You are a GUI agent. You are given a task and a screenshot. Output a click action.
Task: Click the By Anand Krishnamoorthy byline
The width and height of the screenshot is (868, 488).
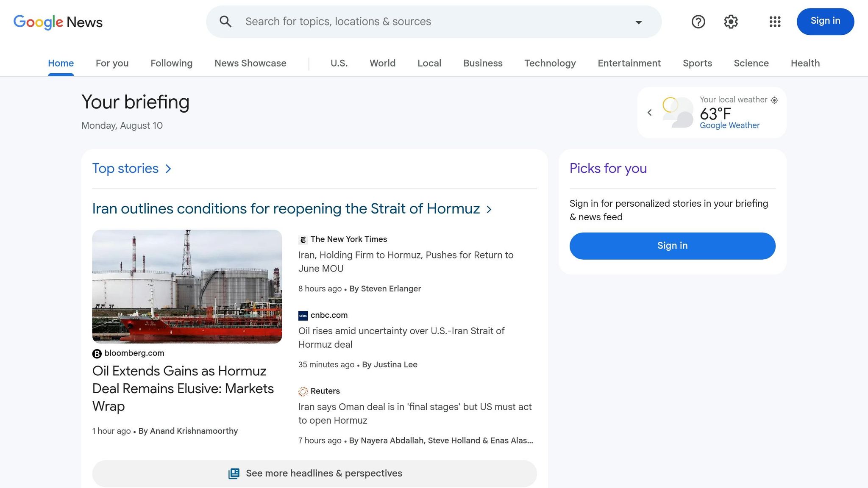(188, 431)
